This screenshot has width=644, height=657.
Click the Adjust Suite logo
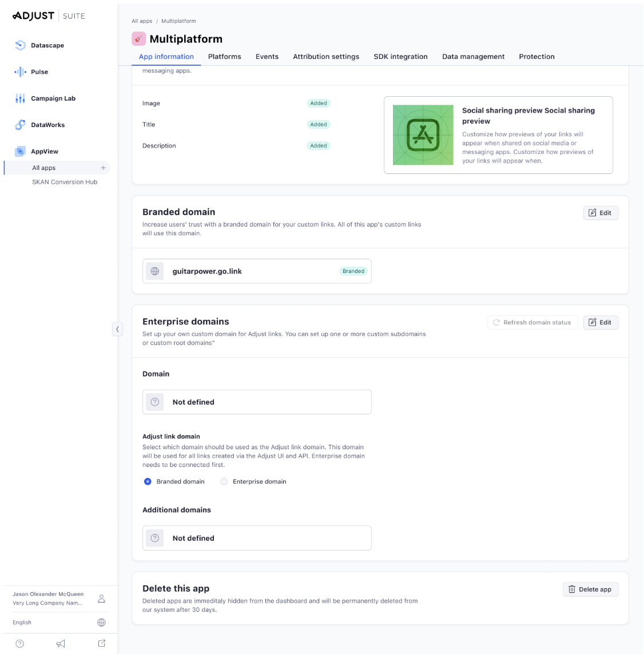[x=49, y=16]
